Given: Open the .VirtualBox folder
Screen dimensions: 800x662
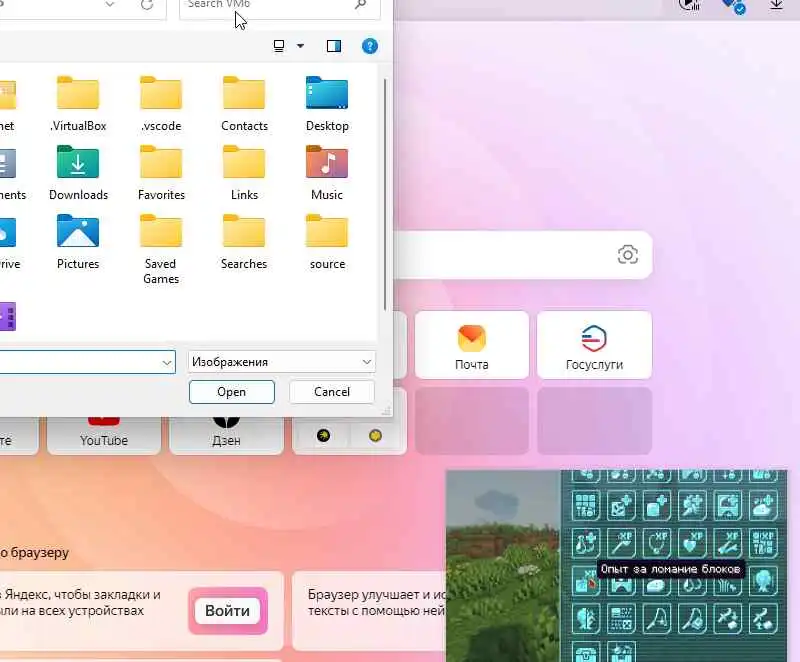Looking at the screenshot, I should click(78, 104).
